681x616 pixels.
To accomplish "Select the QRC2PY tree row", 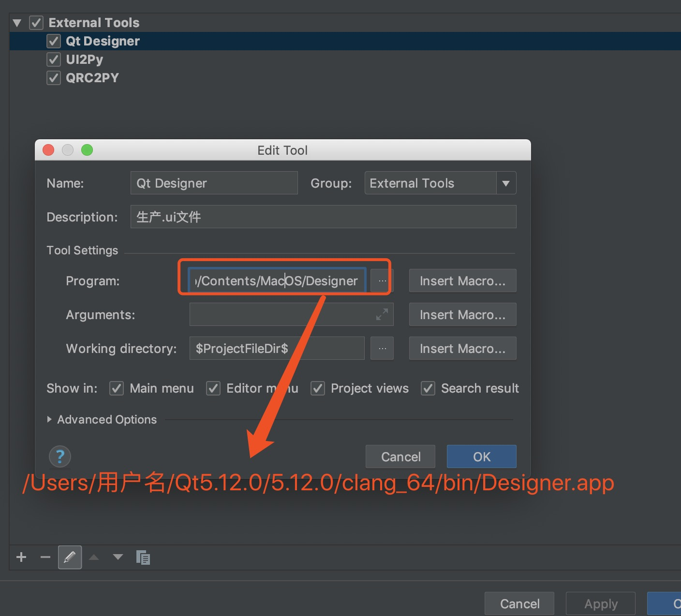I will [345, 78].
